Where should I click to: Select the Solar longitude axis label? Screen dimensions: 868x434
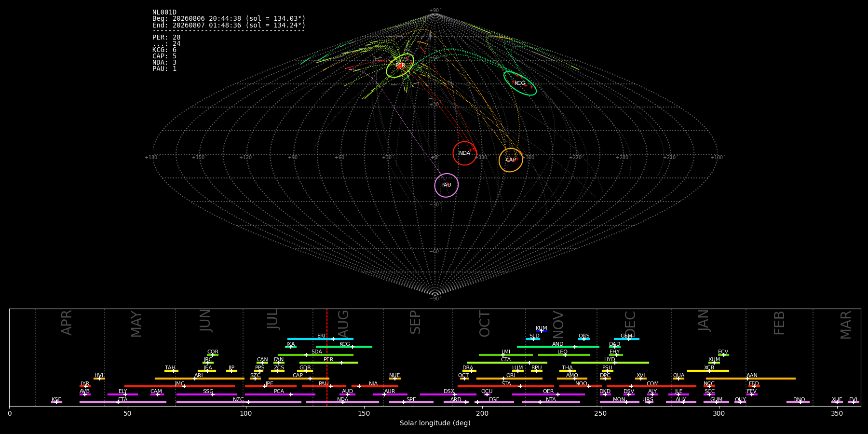click(435, 423)
